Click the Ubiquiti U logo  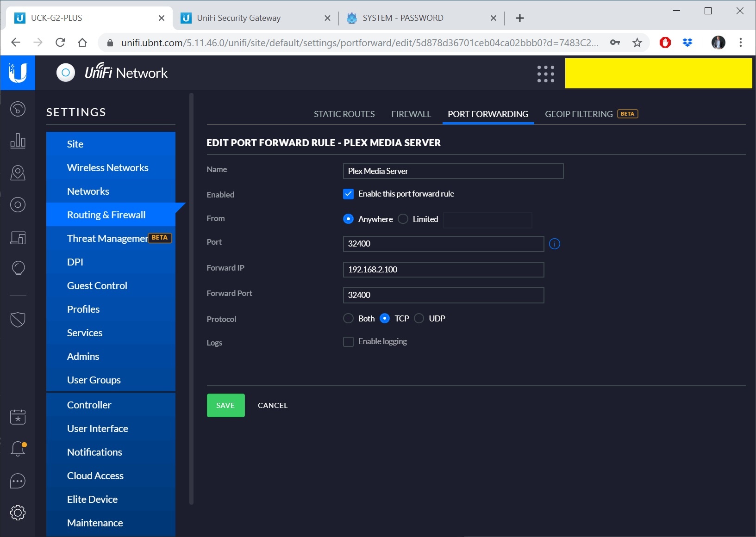click(x=18, y=73)
